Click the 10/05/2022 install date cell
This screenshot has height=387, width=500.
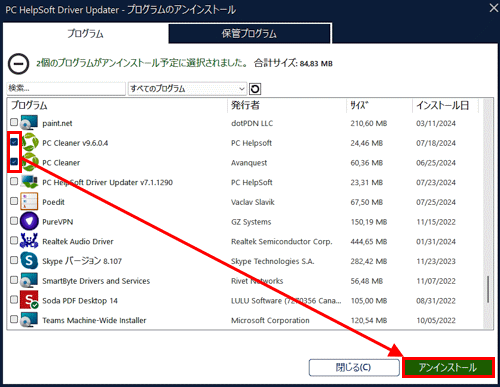click(x=436, y=320)
